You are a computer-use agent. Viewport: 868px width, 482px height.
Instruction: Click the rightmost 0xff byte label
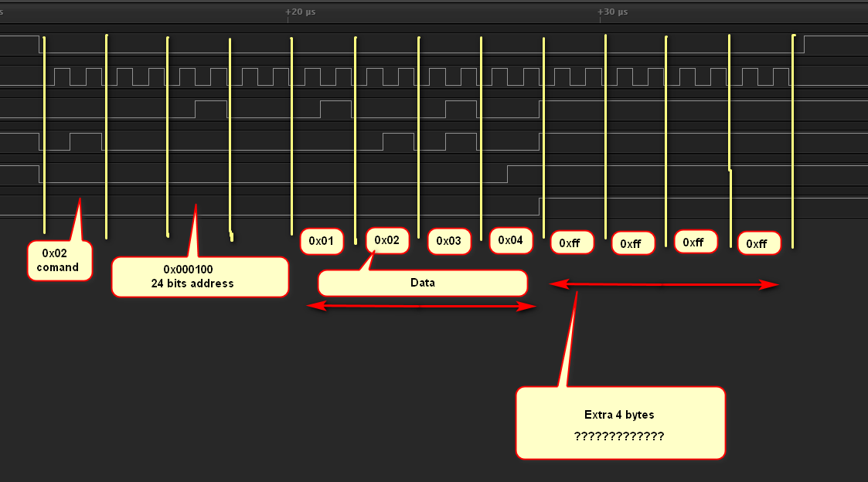[758, 243]
